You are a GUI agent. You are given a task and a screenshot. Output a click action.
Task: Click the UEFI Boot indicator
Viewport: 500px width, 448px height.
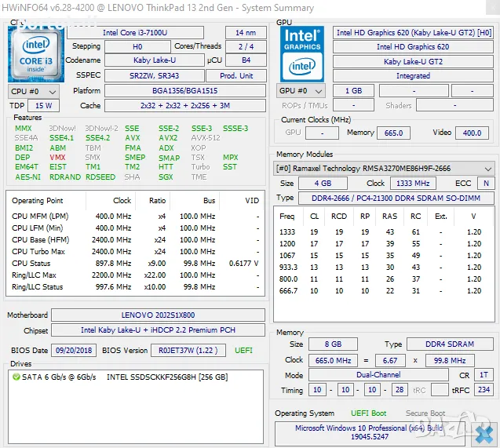(367, 413)
